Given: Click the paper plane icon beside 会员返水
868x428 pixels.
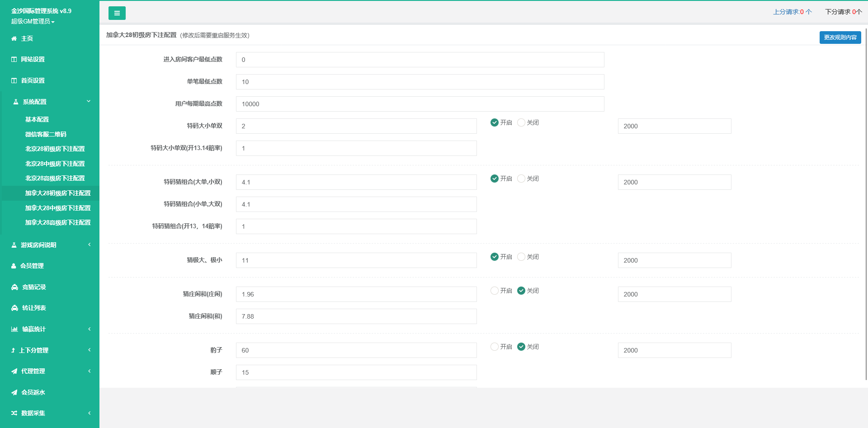Looking at the screenshot, I should tap(14, 393).
